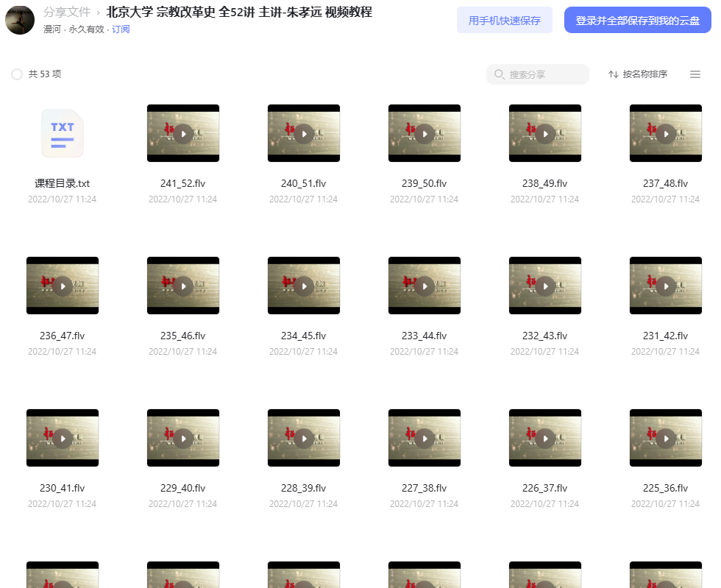
Task: Click the sort arrows icon
Action: (x=614, y=74)
